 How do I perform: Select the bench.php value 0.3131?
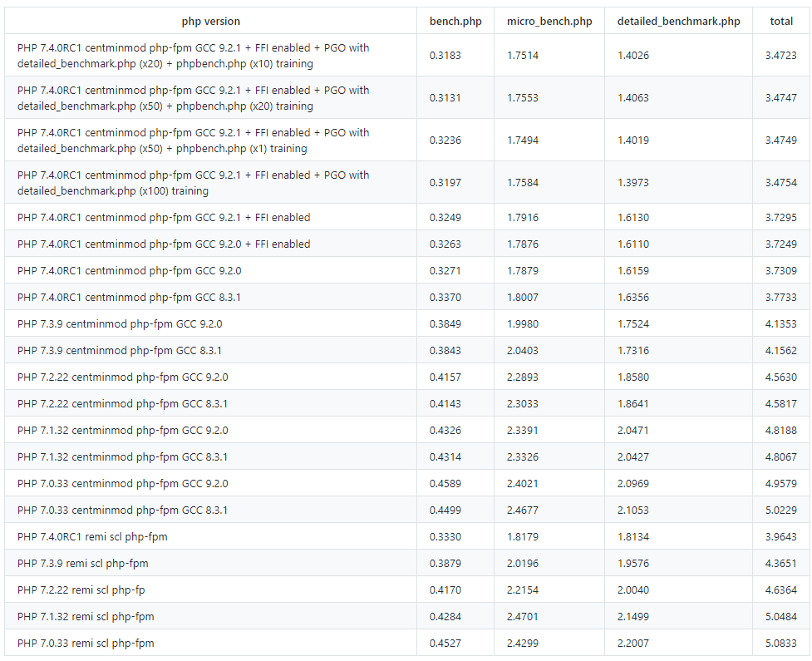coord(445,98)
